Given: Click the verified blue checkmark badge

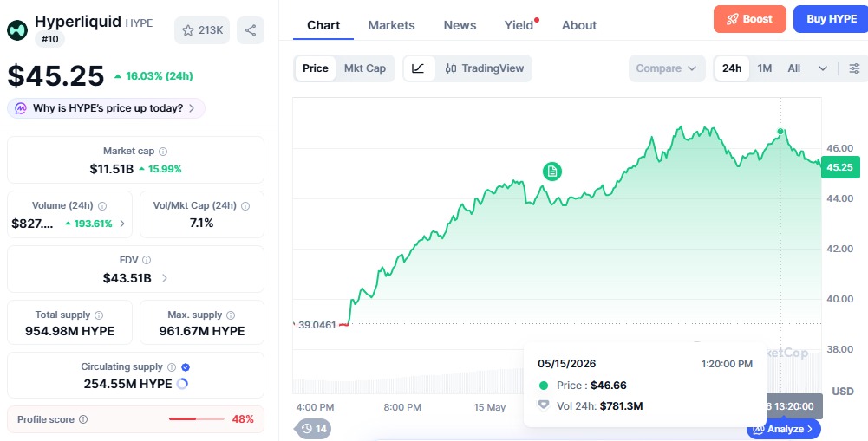Looking at the screenshot, I should tap(186, 366).
